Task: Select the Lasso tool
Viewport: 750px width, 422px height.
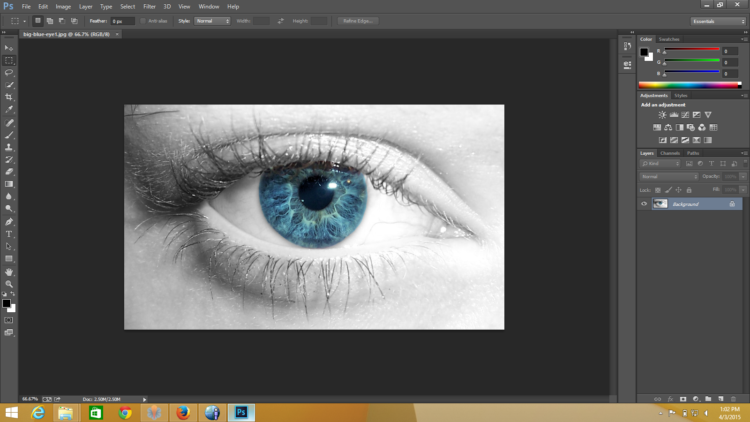Action: coord(9,73)
